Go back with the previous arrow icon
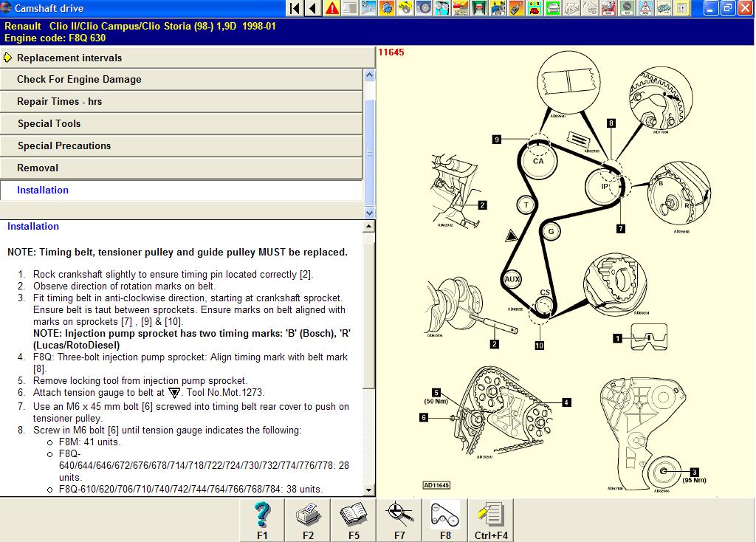 tap(313, 8)
